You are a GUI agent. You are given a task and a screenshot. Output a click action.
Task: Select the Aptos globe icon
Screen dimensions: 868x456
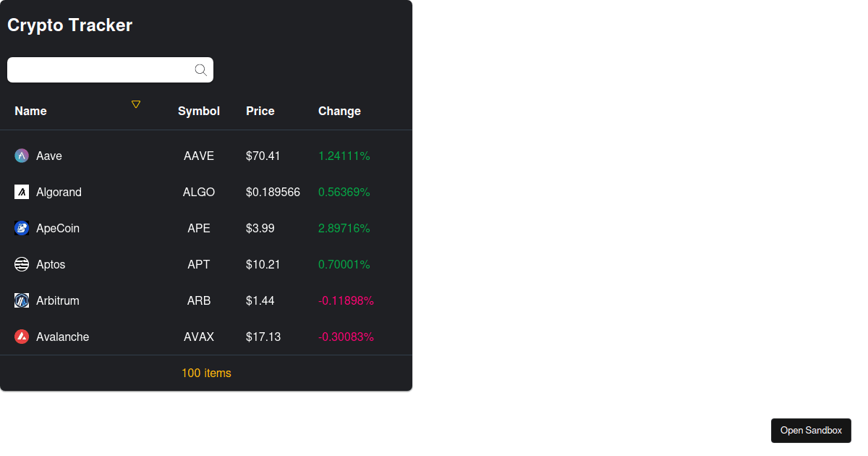(x=21, y=264)
